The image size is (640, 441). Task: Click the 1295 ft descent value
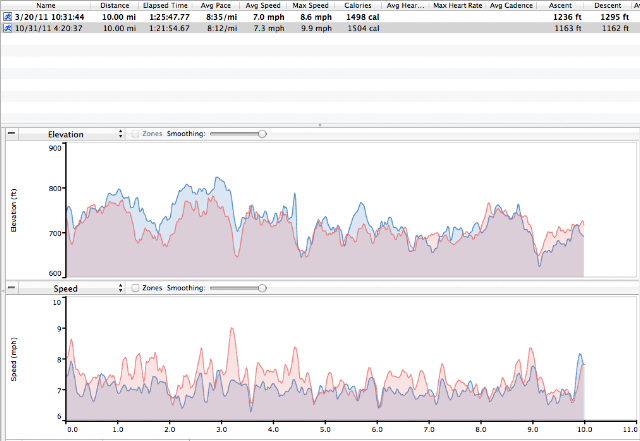[615, 17]
